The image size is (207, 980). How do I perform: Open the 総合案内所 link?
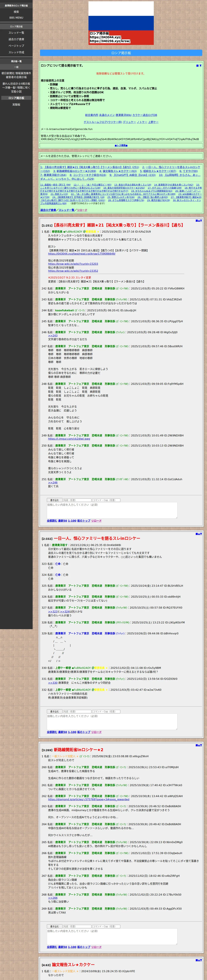tap(92, 115)
